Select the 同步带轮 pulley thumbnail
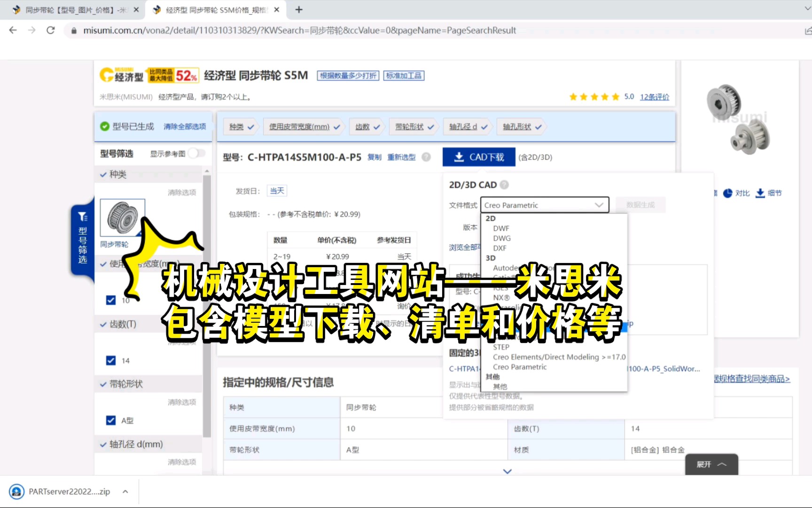The height and width of the screenshot is (508, 812). 122,218
